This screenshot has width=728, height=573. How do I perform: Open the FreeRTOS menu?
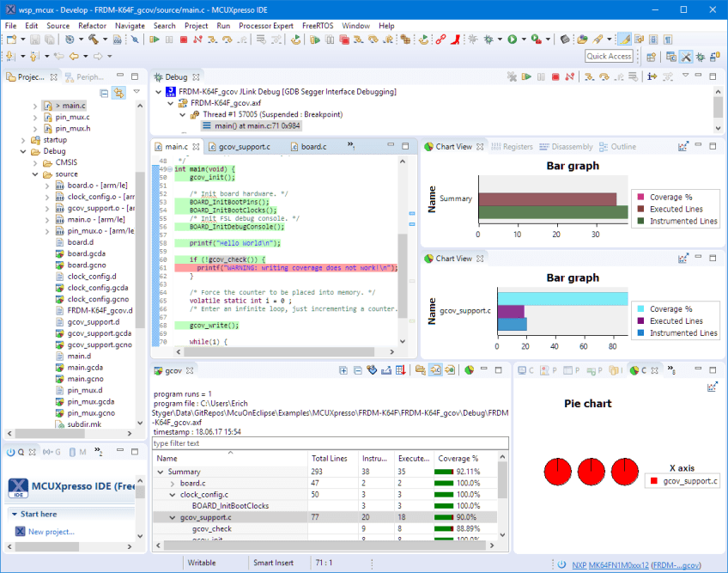click(318, 26)
